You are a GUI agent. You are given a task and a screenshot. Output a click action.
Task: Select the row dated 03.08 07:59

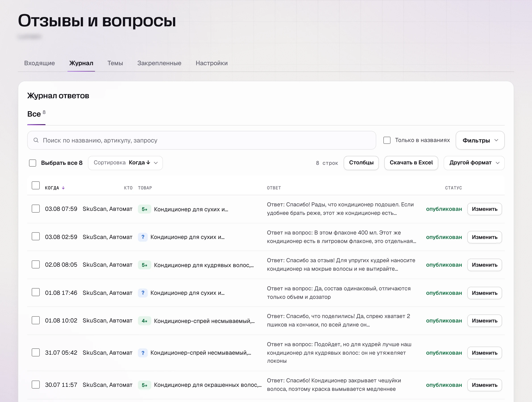(36, 208)
